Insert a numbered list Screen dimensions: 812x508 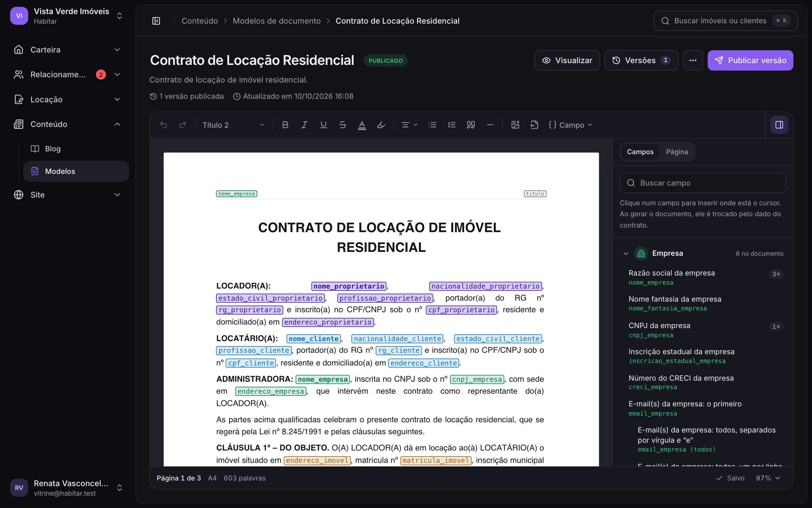(x=451, y=125)
